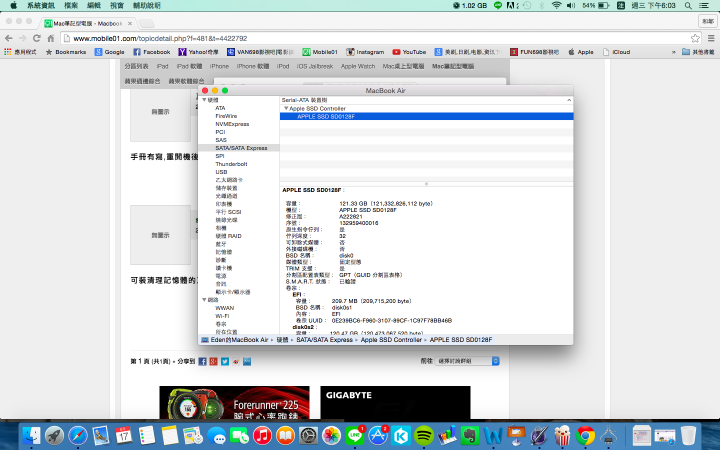Open Keynote podium icon in Dock
720x450 pixels.
coord(516,435)
